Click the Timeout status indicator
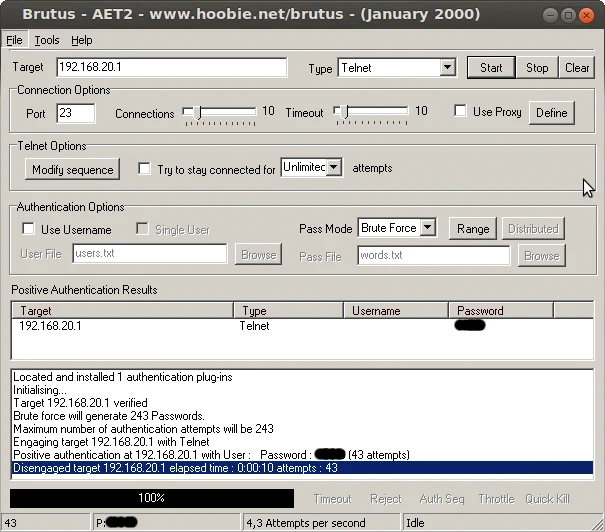Viewport: 605px width, 532px height. pos(332,499)
